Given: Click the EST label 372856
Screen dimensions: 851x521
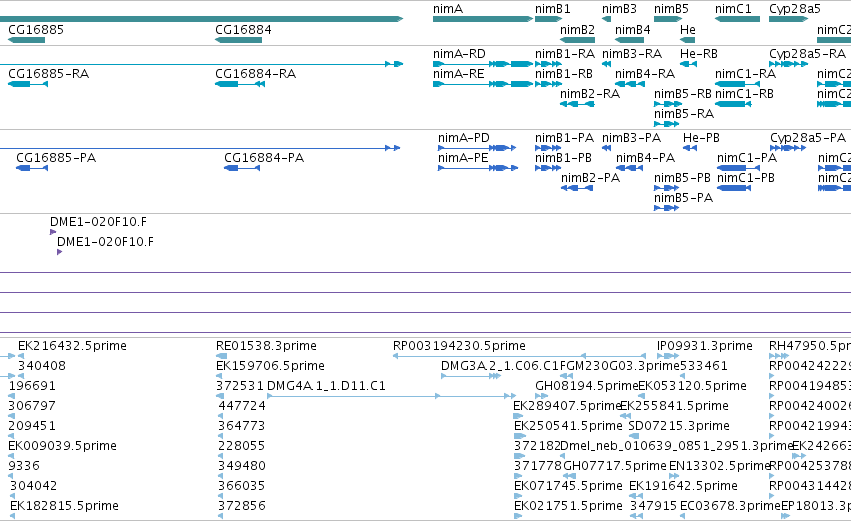Looking at the screenshot, I should [242, 506].
